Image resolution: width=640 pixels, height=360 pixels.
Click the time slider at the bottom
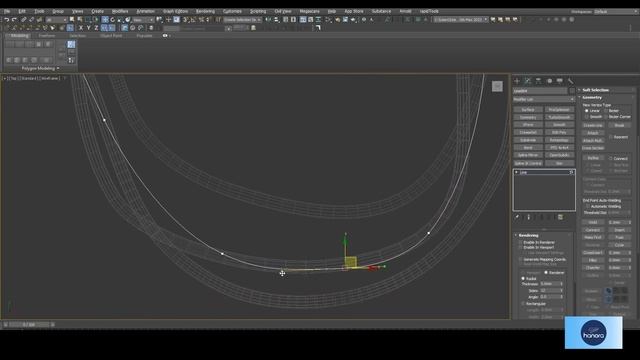pyautogui.click(x=29, y=325)
